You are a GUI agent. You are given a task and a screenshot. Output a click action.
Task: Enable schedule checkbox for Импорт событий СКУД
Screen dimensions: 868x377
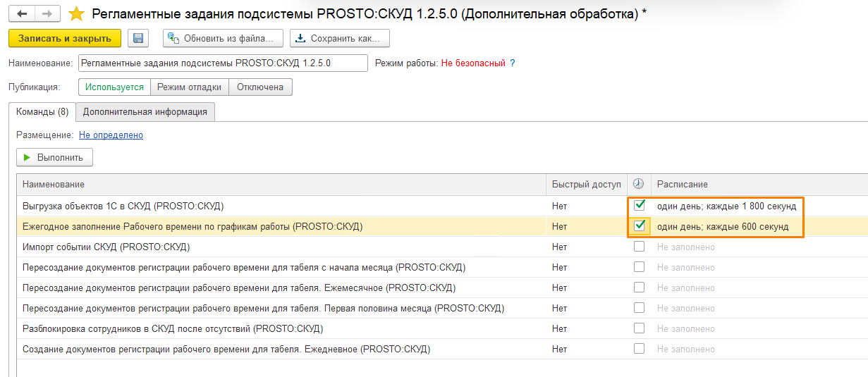tap(639, 247)
